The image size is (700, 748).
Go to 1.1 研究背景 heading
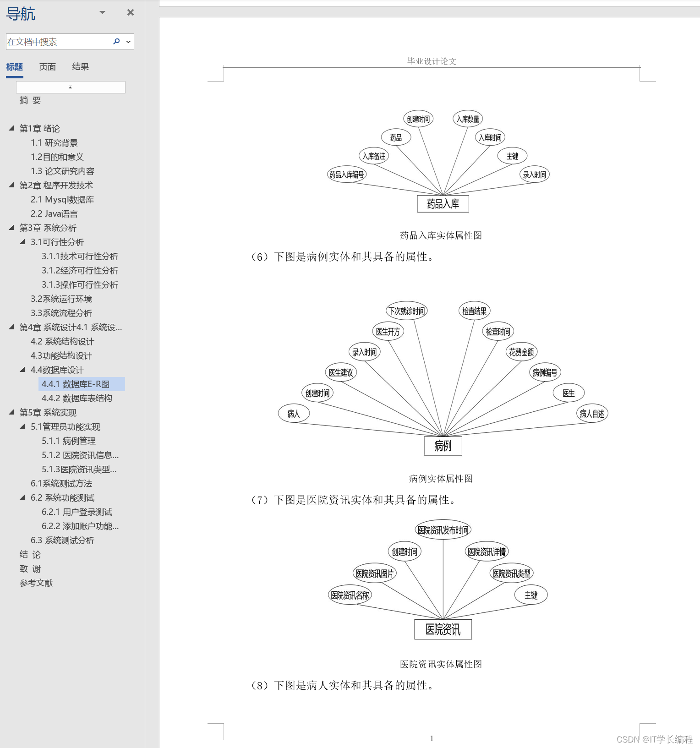54,143
